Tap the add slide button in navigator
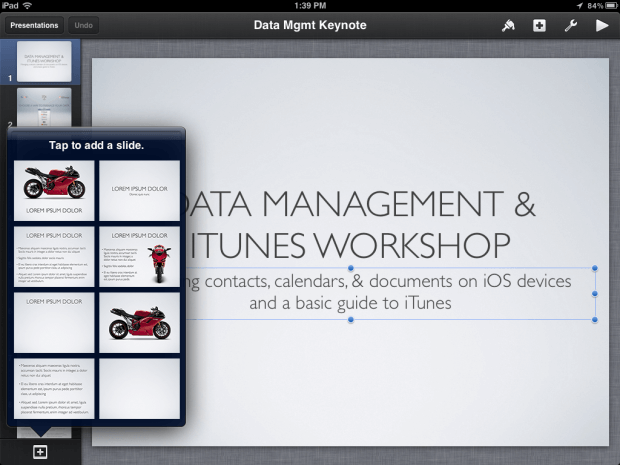 (x=40, y=452)
